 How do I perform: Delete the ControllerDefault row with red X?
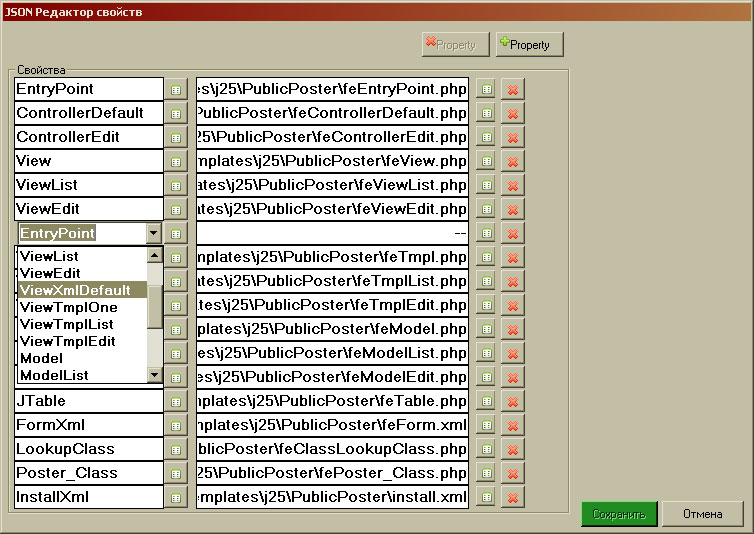(x=513, y=114)
